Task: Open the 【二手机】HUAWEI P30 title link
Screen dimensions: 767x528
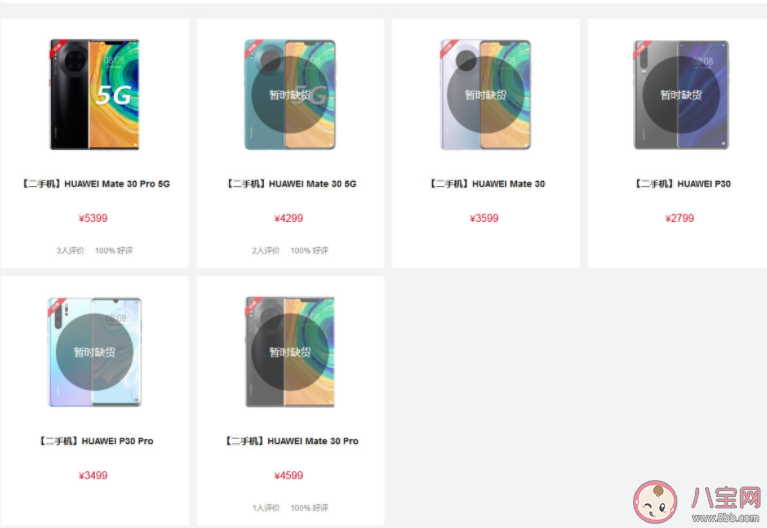Action: 682,184
